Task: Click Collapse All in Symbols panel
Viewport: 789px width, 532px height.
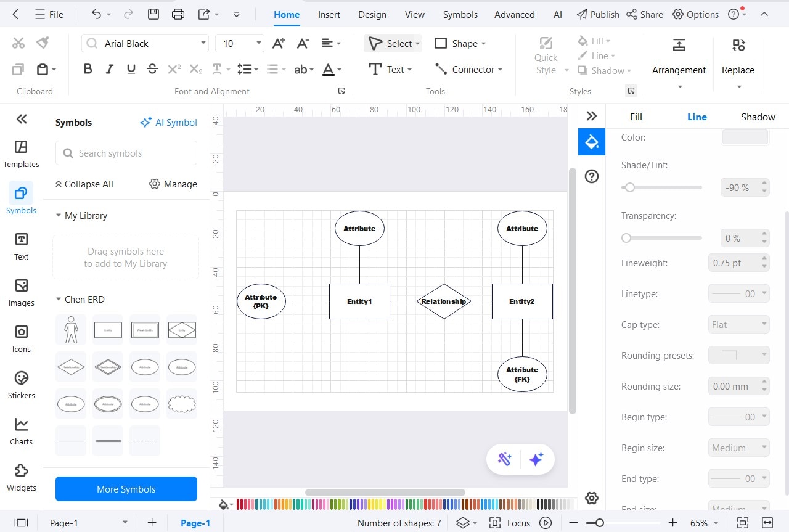Action: 84,184
